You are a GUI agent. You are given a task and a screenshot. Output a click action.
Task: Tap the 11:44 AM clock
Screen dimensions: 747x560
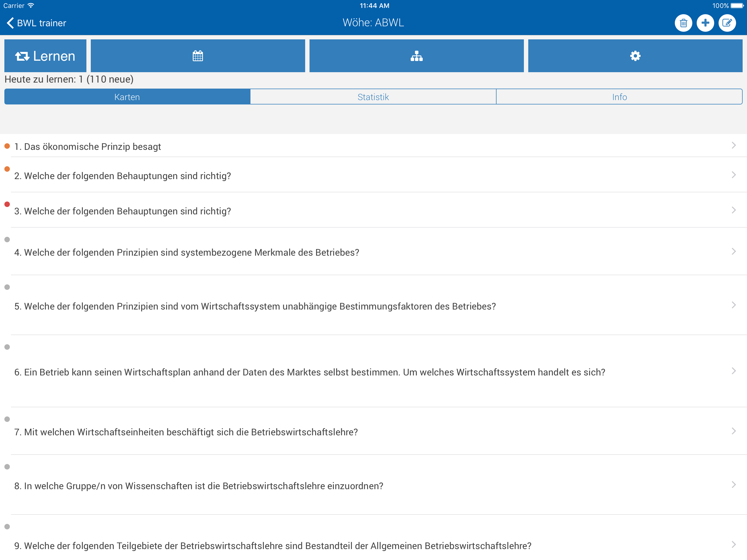[x=374, y=6]
